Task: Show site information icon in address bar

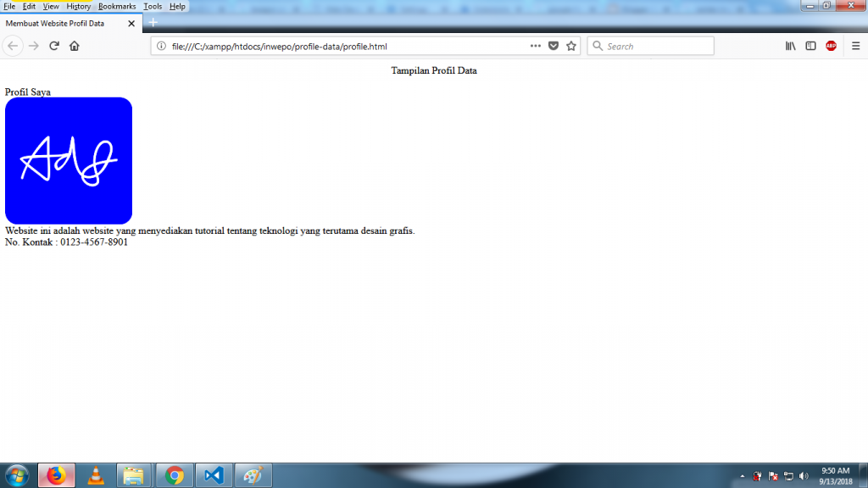Action: coord(161,46)
